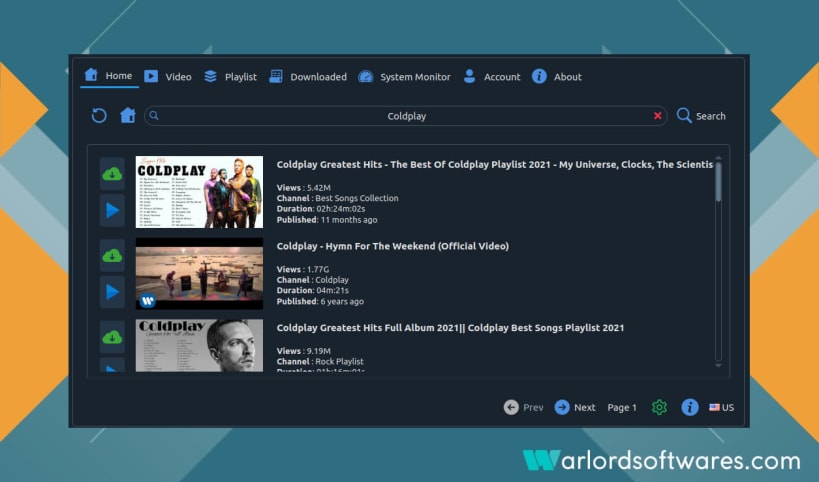Download Greatest Hits Full Album 2021 video
Image resolution: width=819 pixels, height=482 pixels.
tap(112, 337)
